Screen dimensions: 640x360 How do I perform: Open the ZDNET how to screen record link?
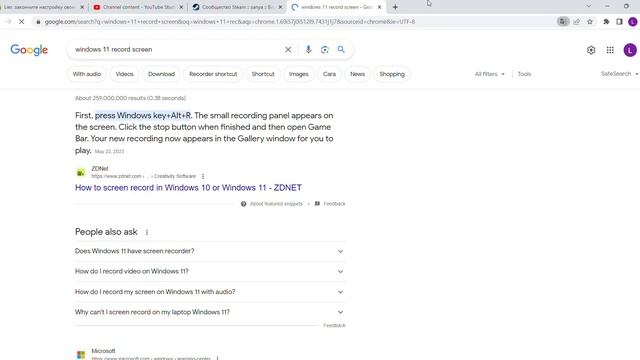188,188
